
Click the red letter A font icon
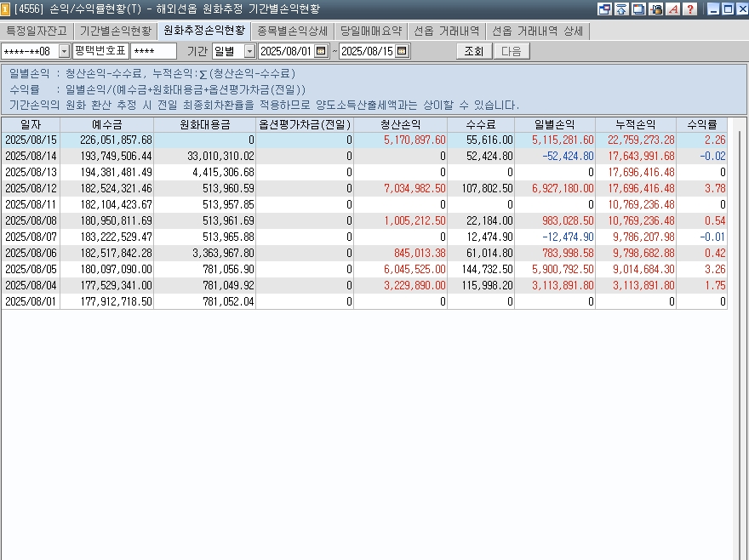(x=673, y=9)
